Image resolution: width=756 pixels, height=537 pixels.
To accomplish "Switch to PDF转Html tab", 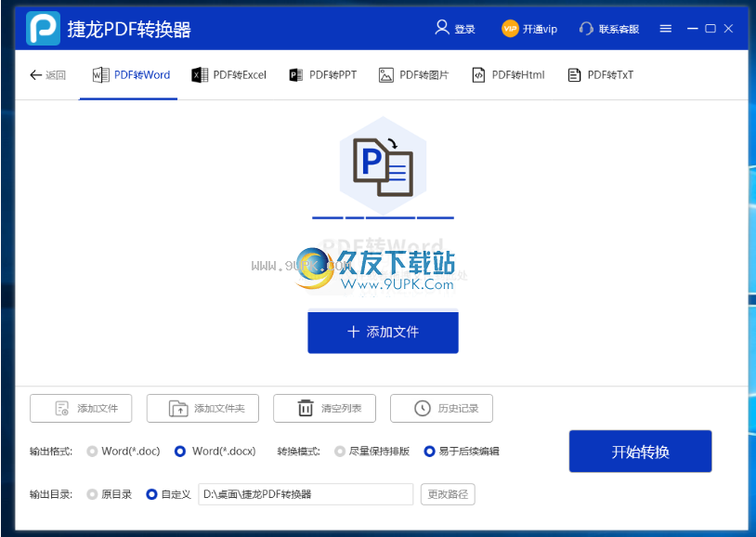I will click(508, 74).
